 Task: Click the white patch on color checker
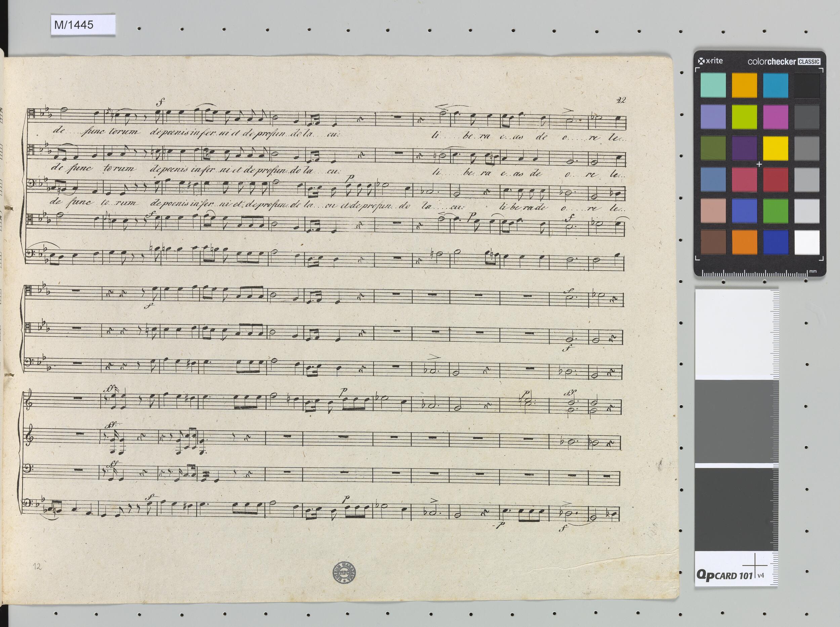click(x=807, y=242)
